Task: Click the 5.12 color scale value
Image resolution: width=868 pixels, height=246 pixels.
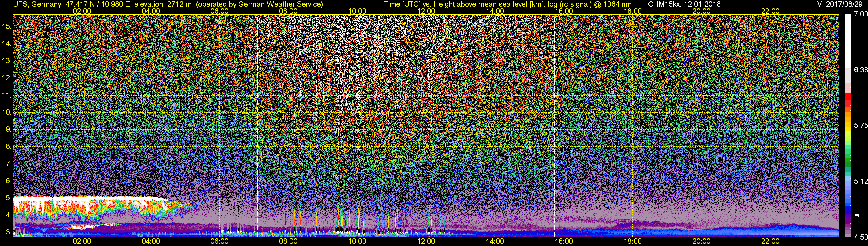Action: 861,181
